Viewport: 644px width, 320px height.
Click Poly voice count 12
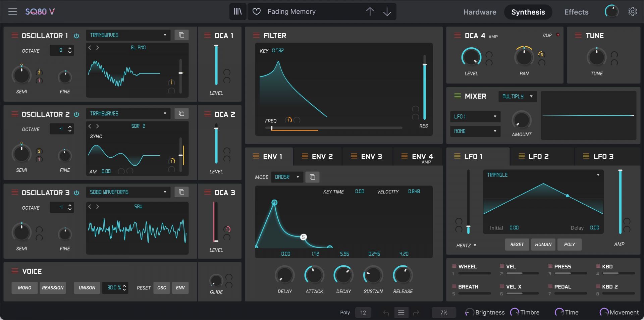[363, 313]
